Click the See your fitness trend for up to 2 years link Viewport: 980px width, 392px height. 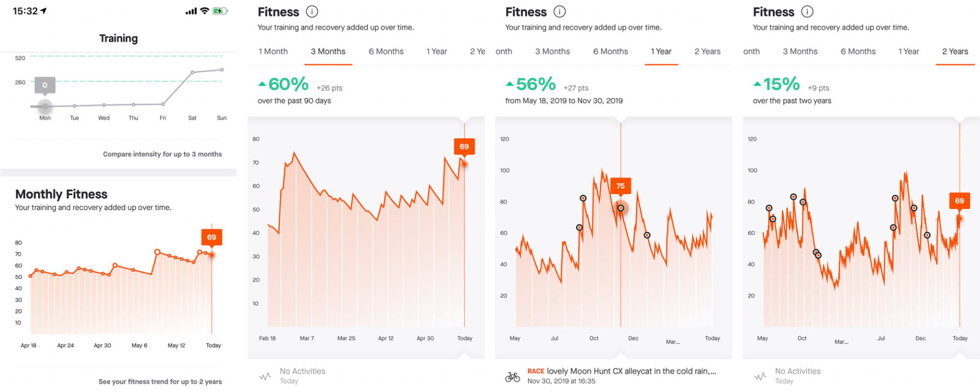click(x=160, y=381)
